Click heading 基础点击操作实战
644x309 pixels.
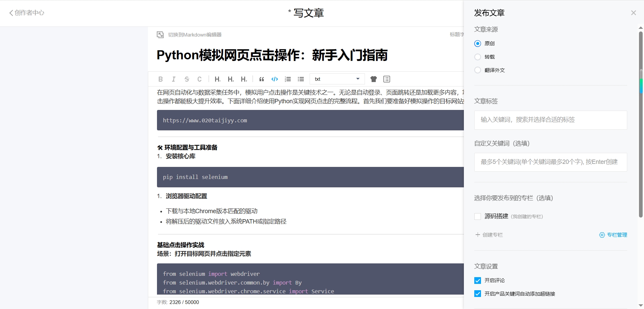point(180,245)
